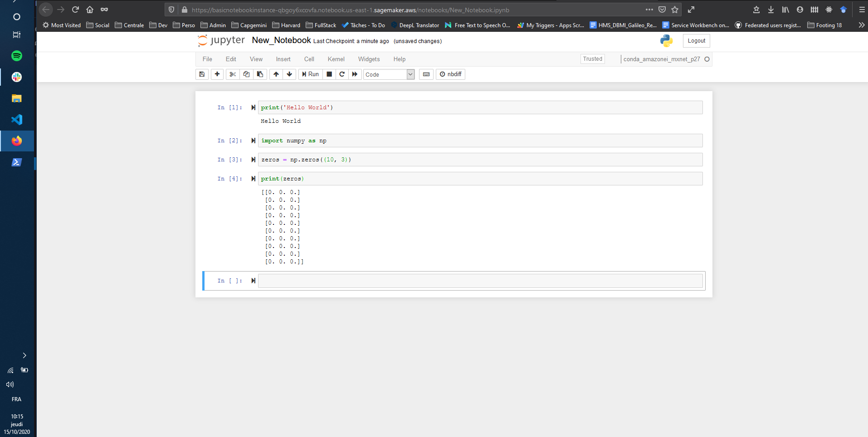Image resolution: width=868 pixels, height=437 pixels.
Task: Click the Logout button
Action: [x=696, y=40]
